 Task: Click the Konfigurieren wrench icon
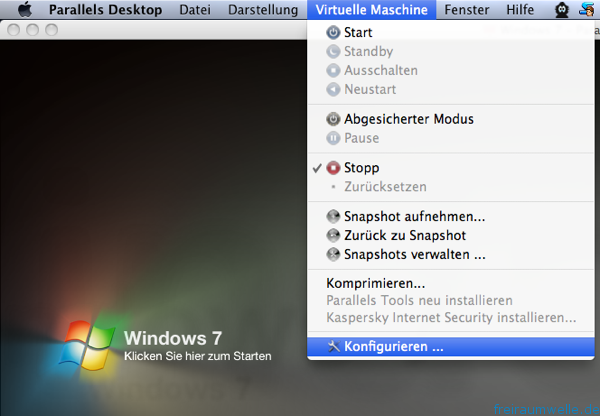[334, 347]
